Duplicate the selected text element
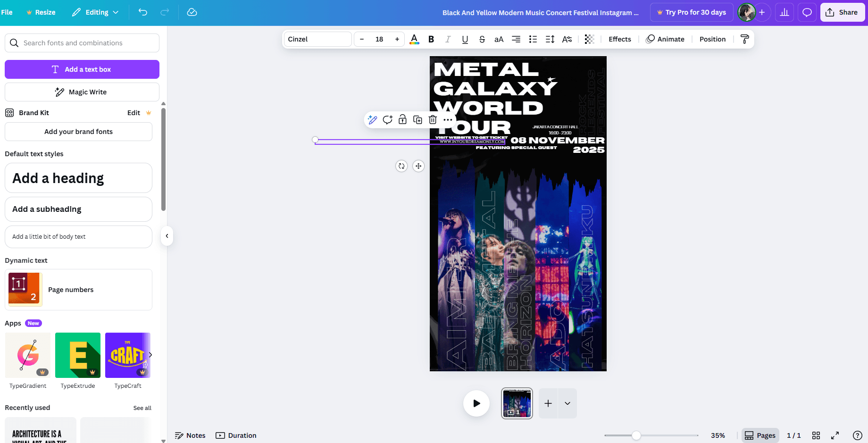This screenshot has height=443, width=868. coord(417,120)
